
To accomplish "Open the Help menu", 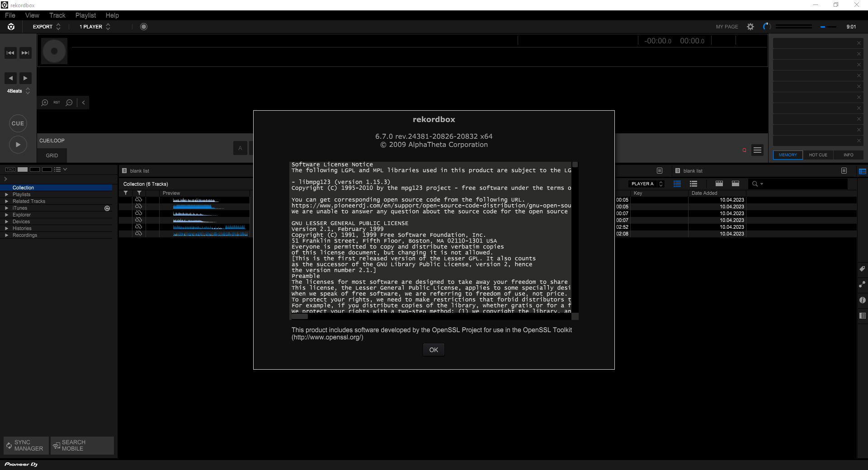I will point(112,15).
